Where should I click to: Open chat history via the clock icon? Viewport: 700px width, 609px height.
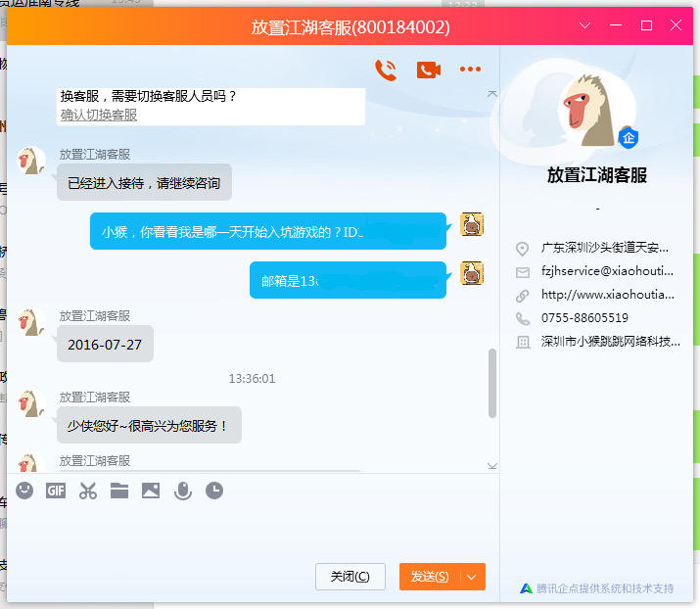pos(214,491)
